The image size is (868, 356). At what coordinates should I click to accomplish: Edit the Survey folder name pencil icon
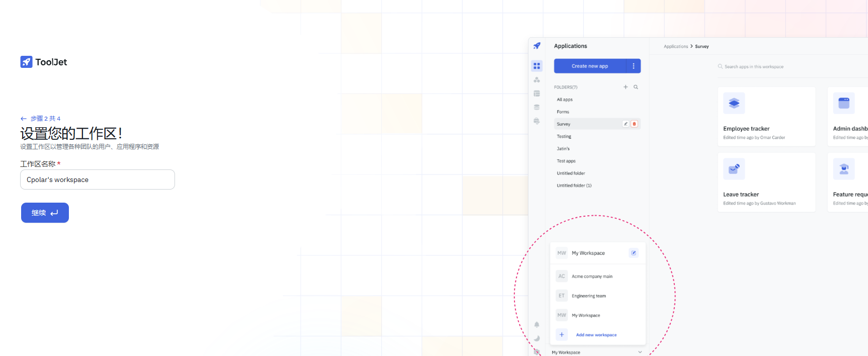[x=626, y=124]
